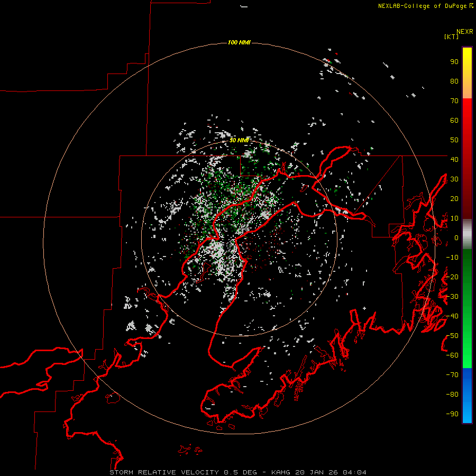Click the STORM RELATIVE VELOCITY caption text
Image resolution: width=476 pixels, height=476 pixels.
[x=164, y=472]
